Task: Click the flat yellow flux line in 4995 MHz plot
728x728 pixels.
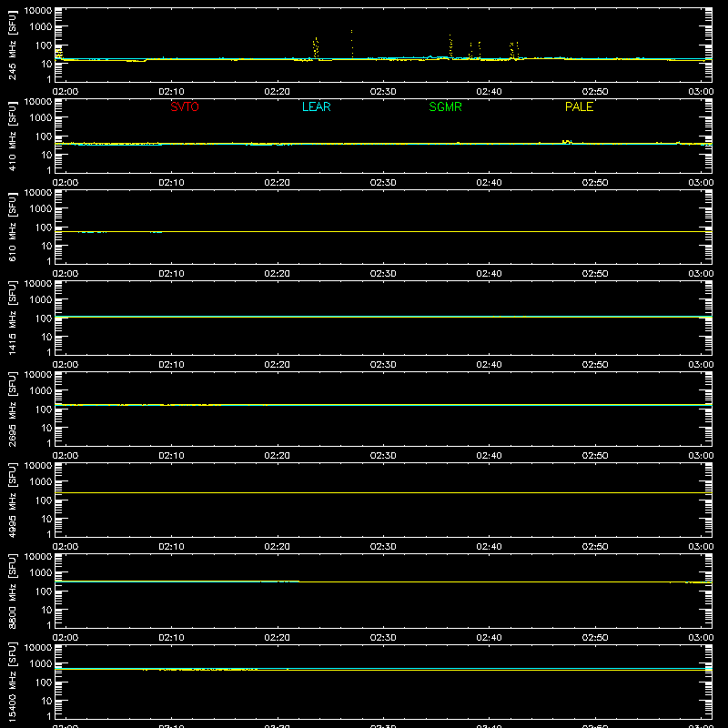Action: coord(383,492)
